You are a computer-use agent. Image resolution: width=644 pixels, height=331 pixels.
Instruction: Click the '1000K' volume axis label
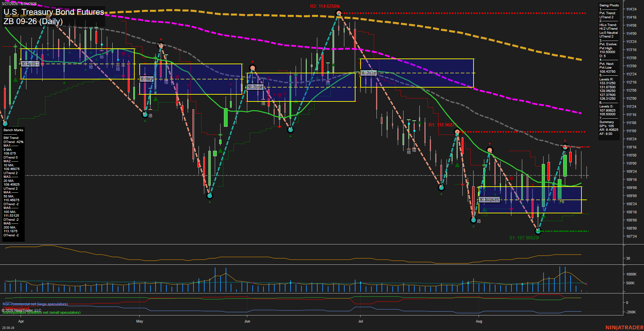(x=631, y=275)
